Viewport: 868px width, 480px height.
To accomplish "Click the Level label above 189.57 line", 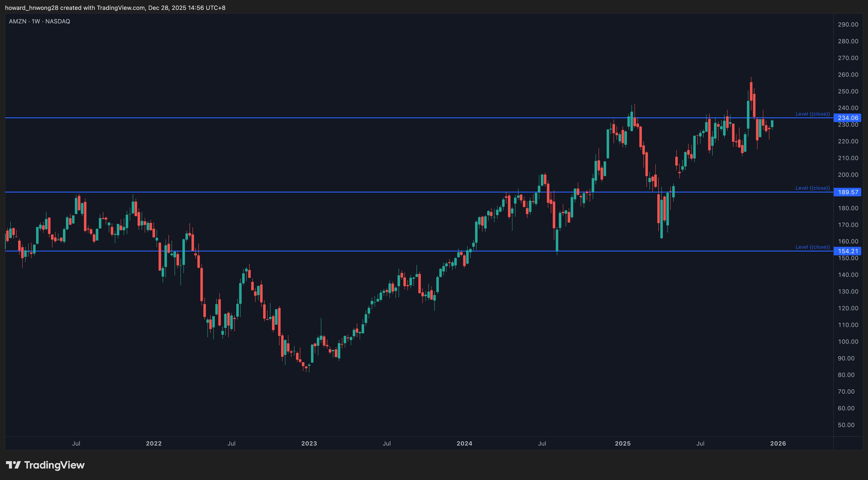I will pos(812,188).
